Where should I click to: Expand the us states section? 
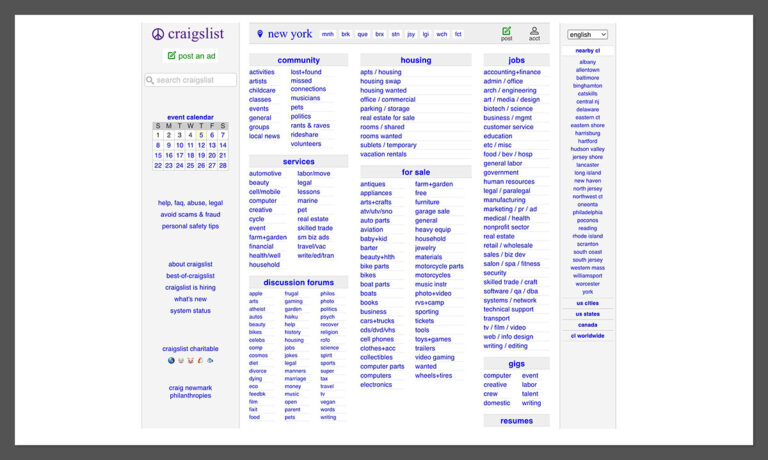pyautogui.click(x=587, y=314)
